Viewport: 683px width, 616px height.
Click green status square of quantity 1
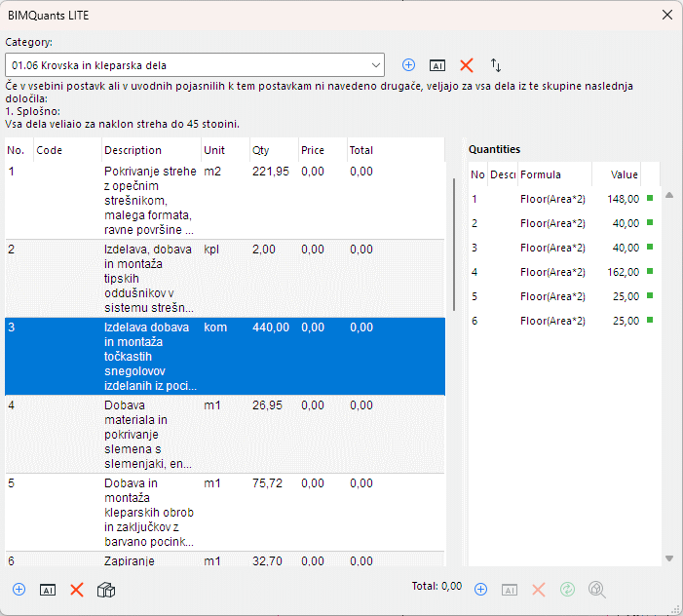coord(650,198)
